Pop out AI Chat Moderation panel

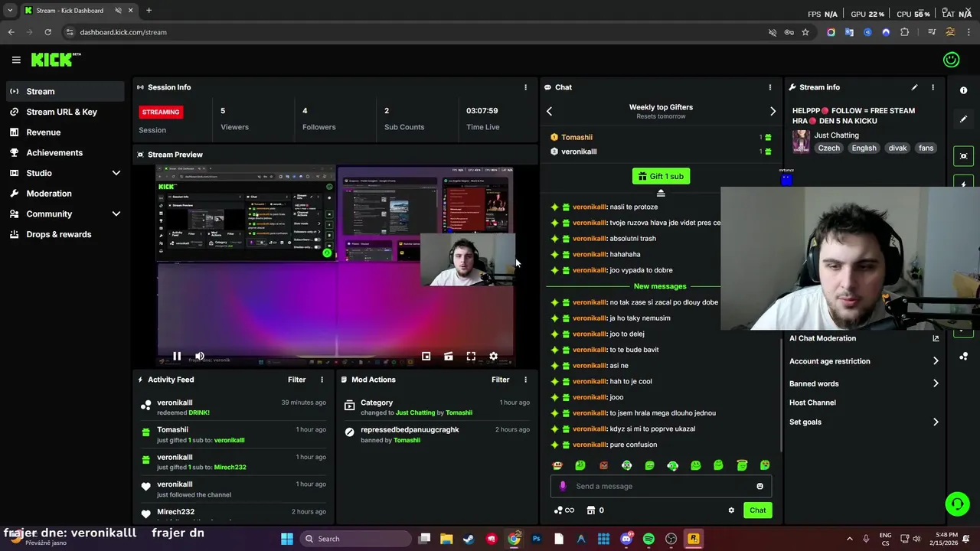click(x=936, y=338)
